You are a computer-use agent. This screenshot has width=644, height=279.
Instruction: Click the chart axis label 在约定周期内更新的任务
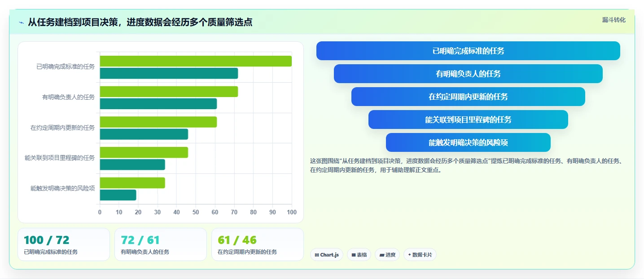pyautogui.click(x=63, y=128)
